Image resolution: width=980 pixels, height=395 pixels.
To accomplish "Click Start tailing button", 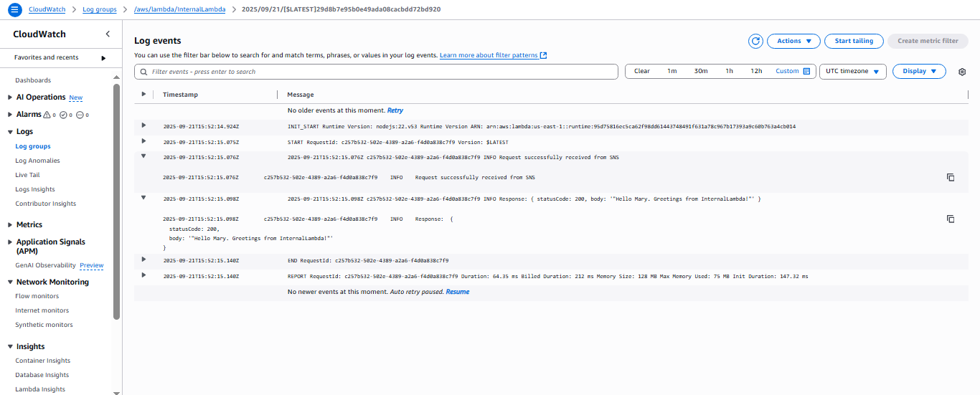I will point(854,41).
